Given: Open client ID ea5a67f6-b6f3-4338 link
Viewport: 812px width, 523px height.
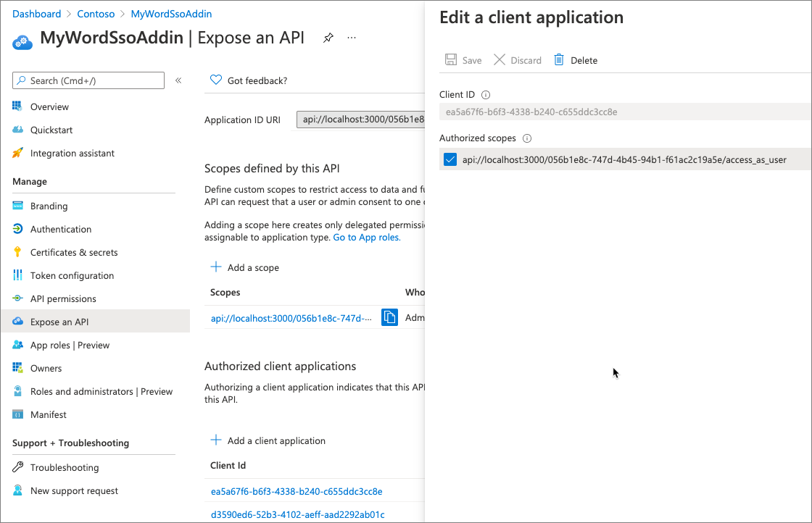Looking at the screenshot, I should [297, 491].
